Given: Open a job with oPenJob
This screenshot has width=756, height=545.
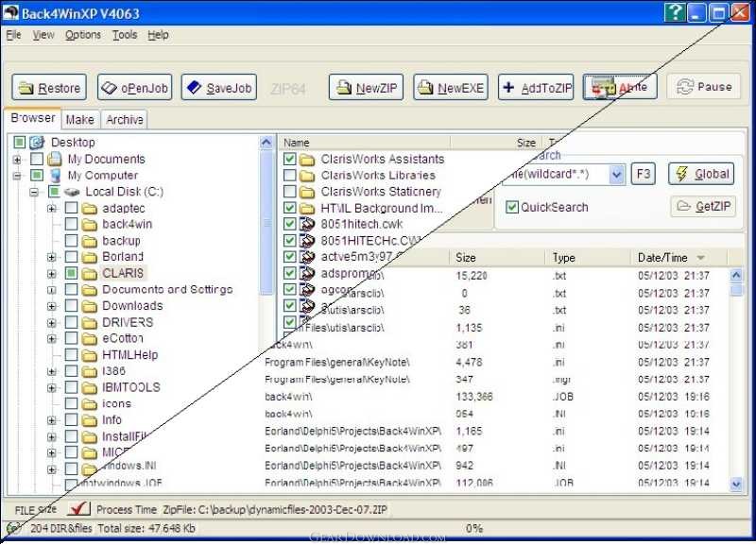Looking at the screenshot, I should (x=134, y=87).
